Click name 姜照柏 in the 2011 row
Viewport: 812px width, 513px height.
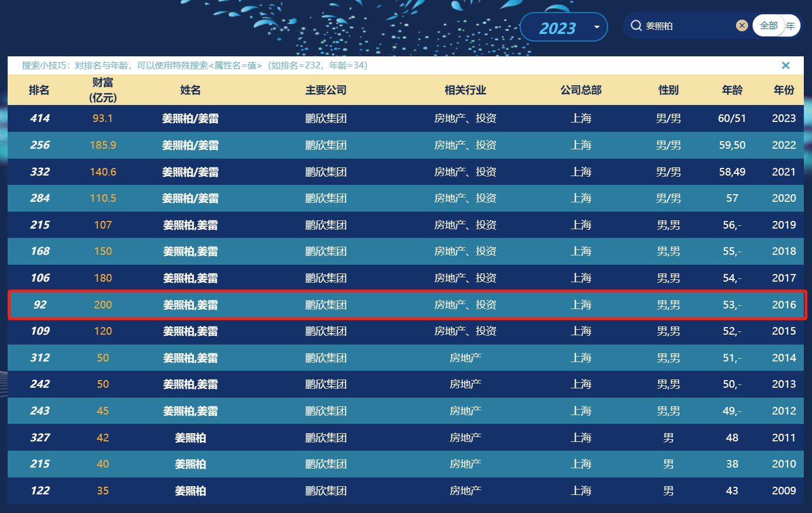(x=190, y=438)
